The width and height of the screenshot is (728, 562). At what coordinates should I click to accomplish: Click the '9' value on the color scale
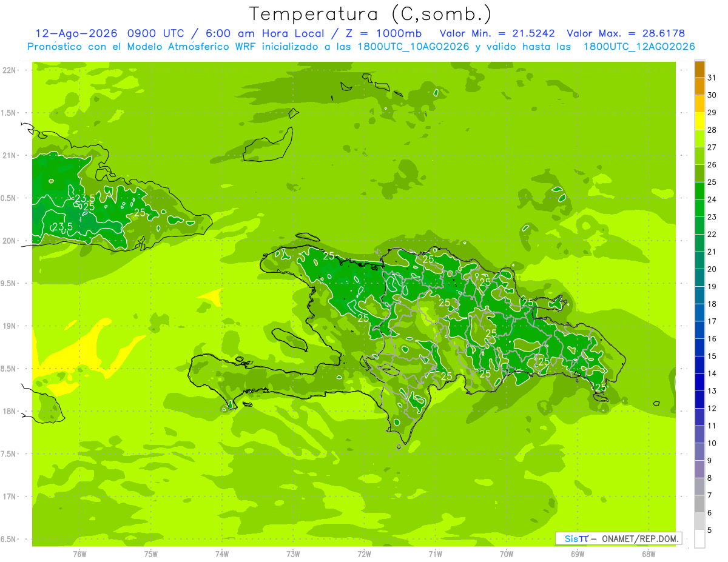click(x=710, y=461)
